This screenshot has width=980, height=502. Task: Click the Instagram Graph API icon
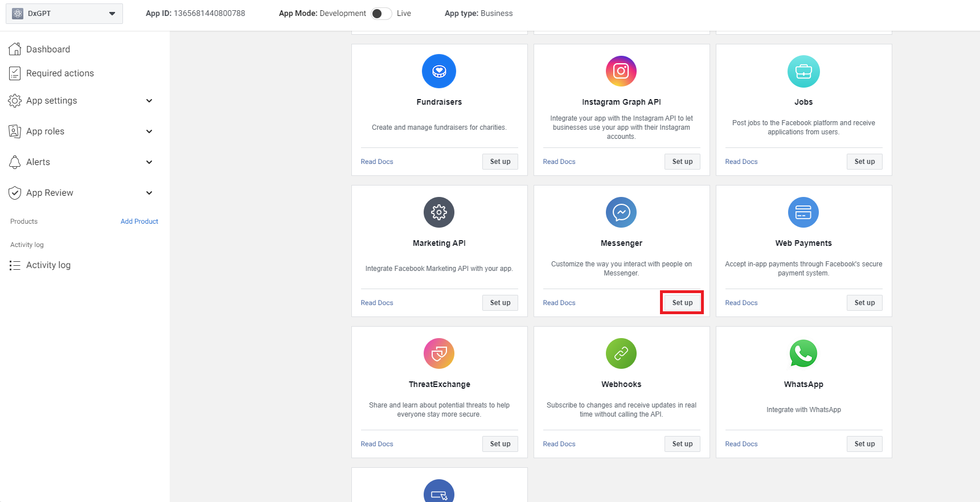pos(621,71)
